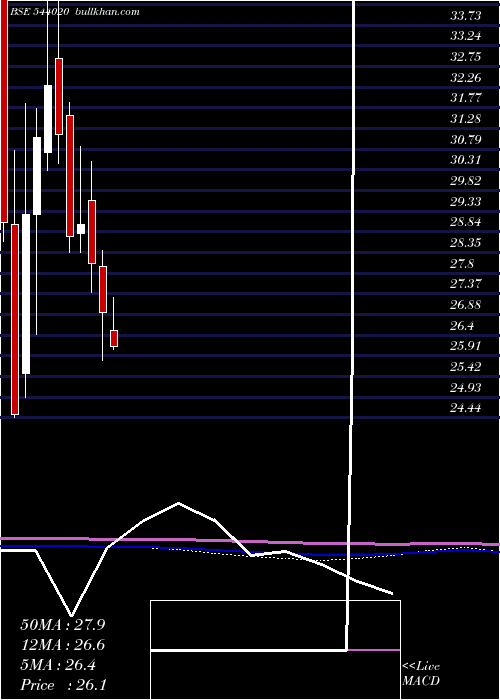Click the 27.37 price axis label
Screen dimensions: 500x700
point(466,284)
